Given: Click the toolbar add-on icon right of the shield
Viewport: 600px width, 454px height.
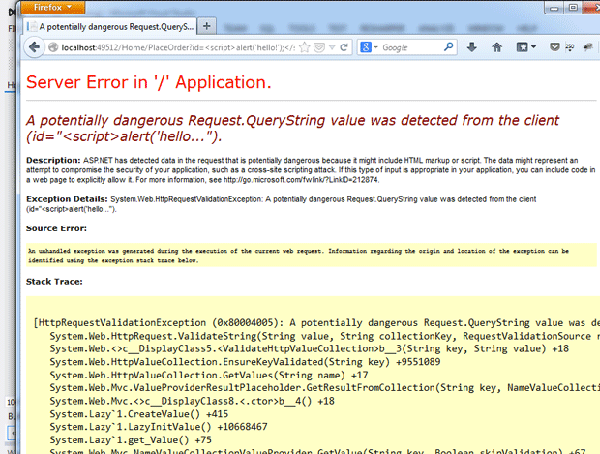Looking at the screenshot, I should coord(570,47).
